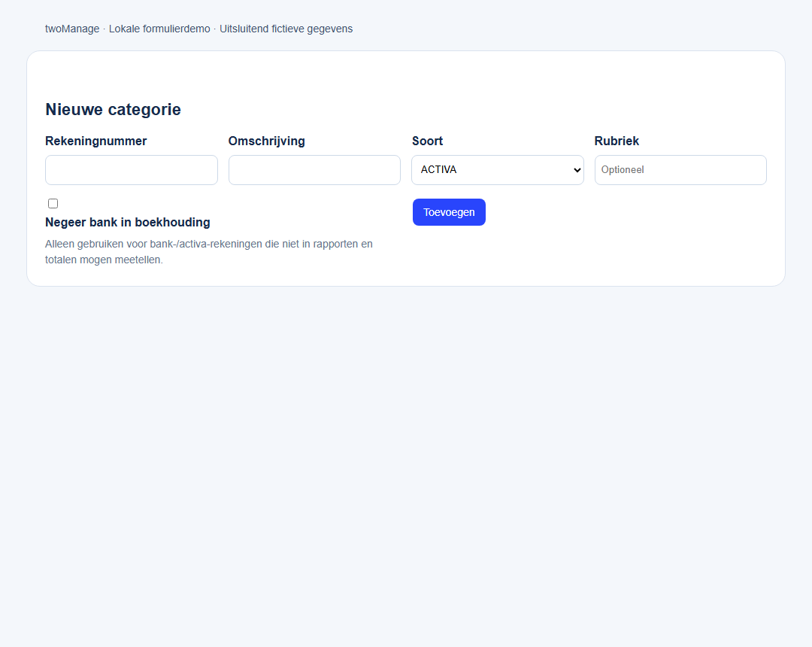Click the Nieuwe categorie heading
This screenshot has height=647, width=812.
click(x=113, y=109)
